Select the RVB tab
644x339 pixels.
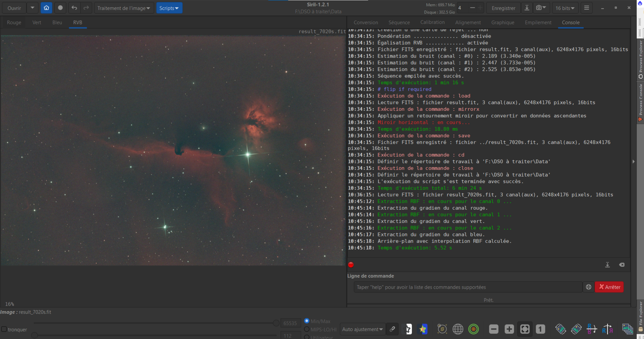[x=78, y=22]
